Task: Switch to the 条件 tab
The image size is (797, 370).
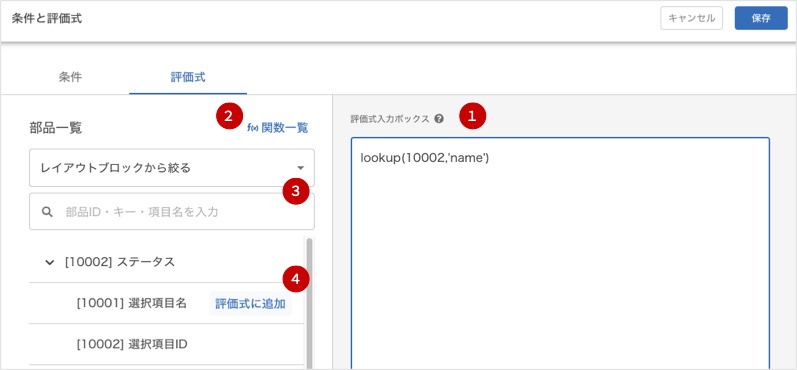Action: coord(70,77)
